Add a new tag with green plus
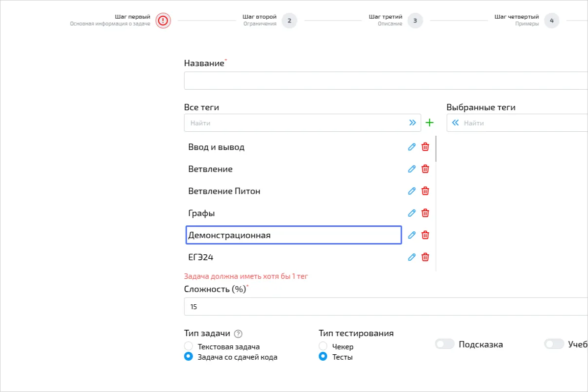 coord(430,123)
